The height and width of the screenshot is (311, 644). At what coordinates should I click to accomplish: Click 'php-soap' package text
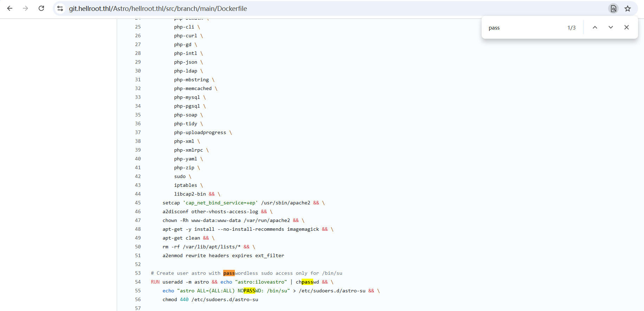186,115
